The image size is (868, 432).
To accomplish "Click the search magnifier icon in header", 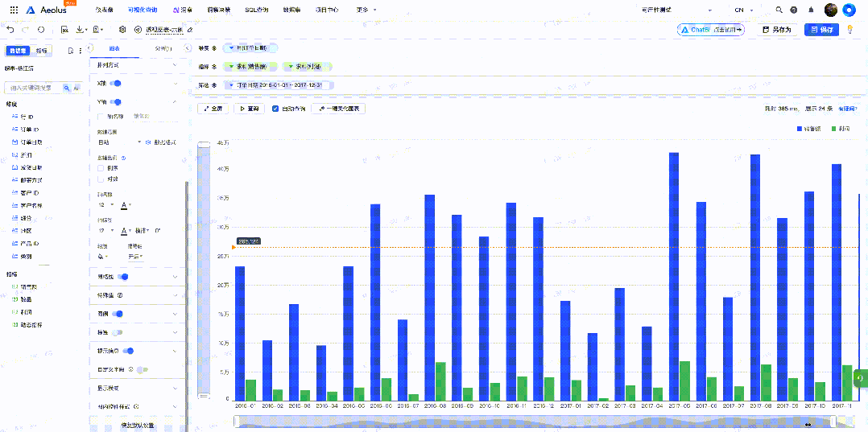I will click(779, 10).
